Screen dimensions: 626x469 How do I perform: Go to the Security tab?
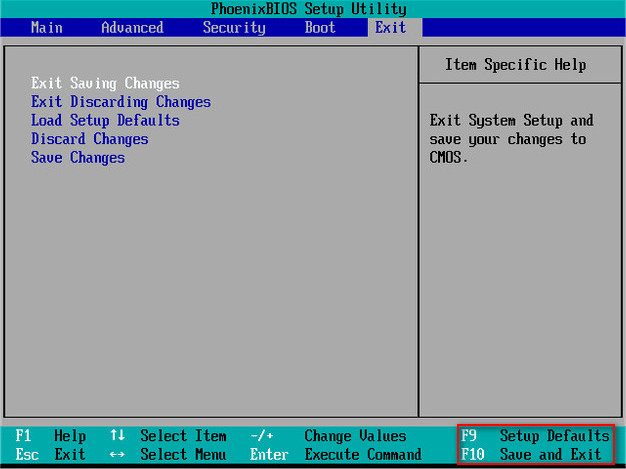point(233,27)
